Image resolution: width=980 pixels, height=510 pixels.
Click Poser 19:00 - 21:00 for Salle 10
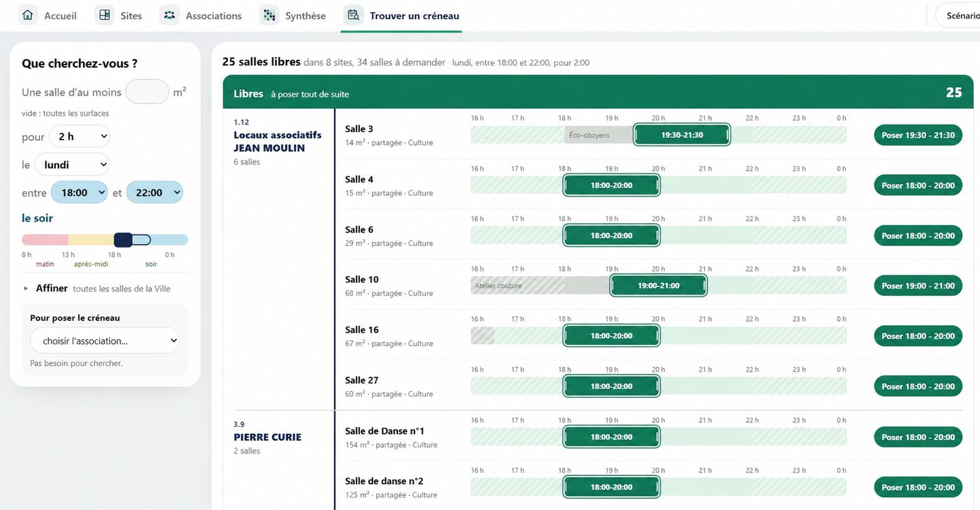918,286
